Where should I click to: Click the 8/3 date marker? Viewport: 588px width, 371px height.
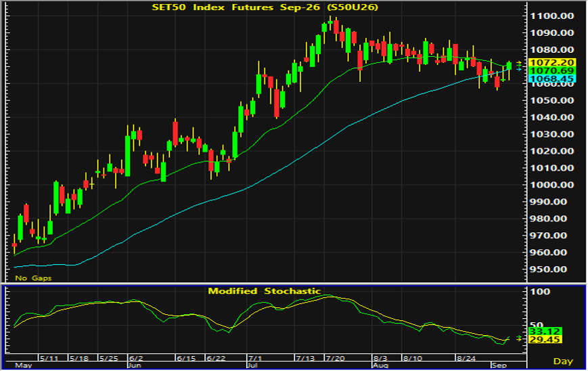click(380, 358)
